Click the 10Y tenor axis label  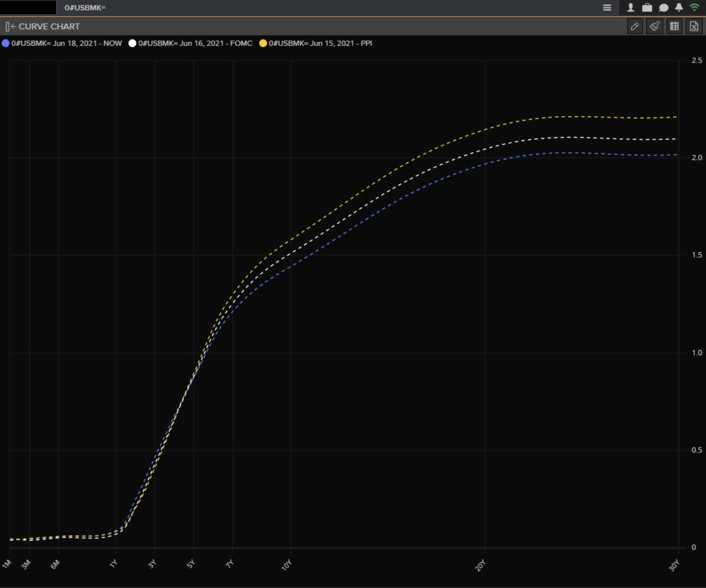286,565
